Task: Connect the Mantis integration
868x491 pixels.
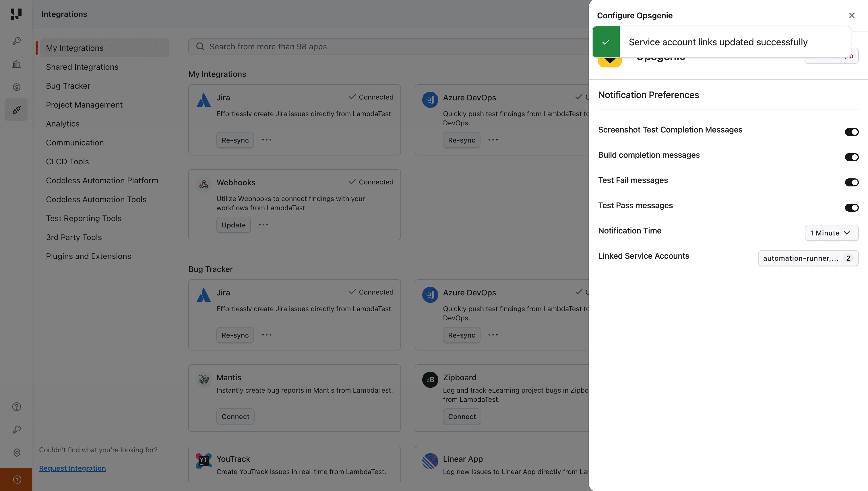Action: [235, 416]
